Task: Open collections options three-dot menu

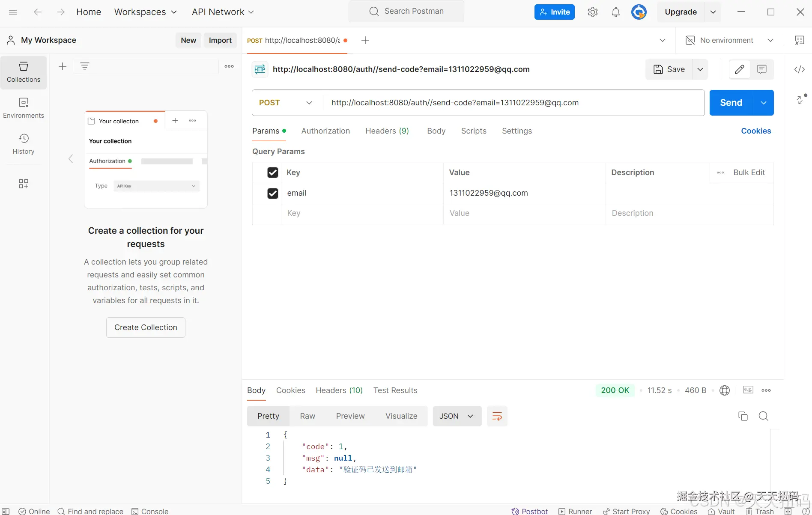Action: tap(229, 66)
